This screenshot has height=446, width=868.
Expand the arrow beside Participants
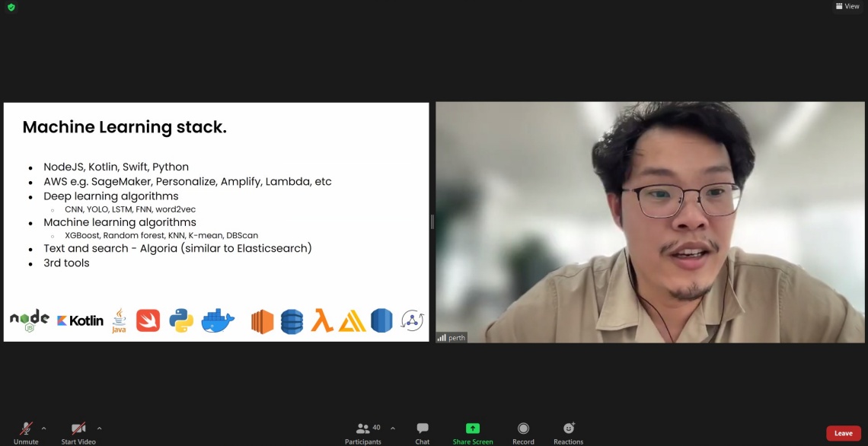click(x=393, y=428)
